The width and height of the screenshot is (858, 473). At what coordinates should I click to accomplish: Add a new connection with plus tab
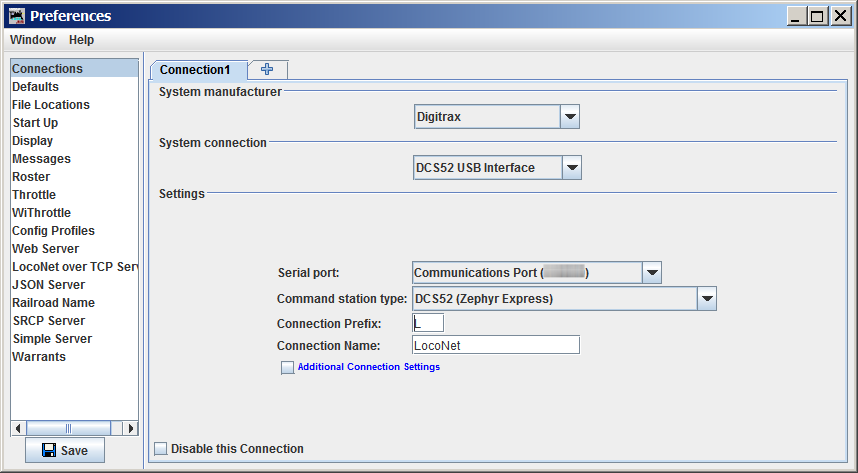[267, 70]
